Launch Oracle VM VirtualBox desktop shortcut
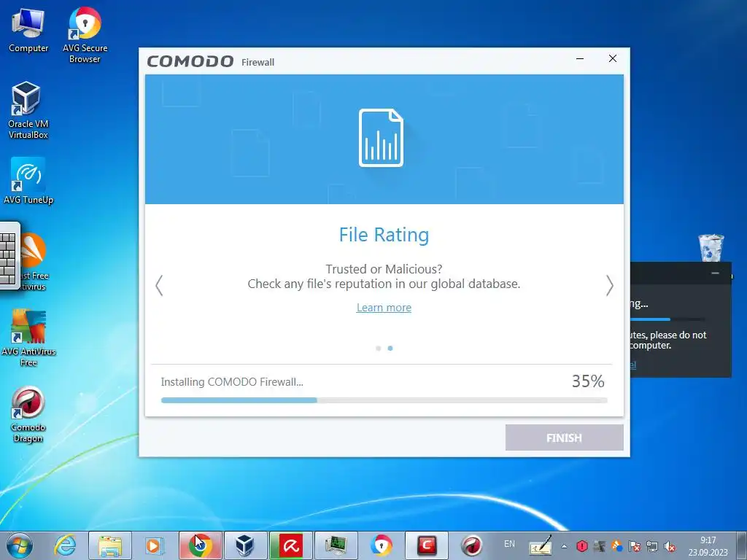 [x=28, y=110]
